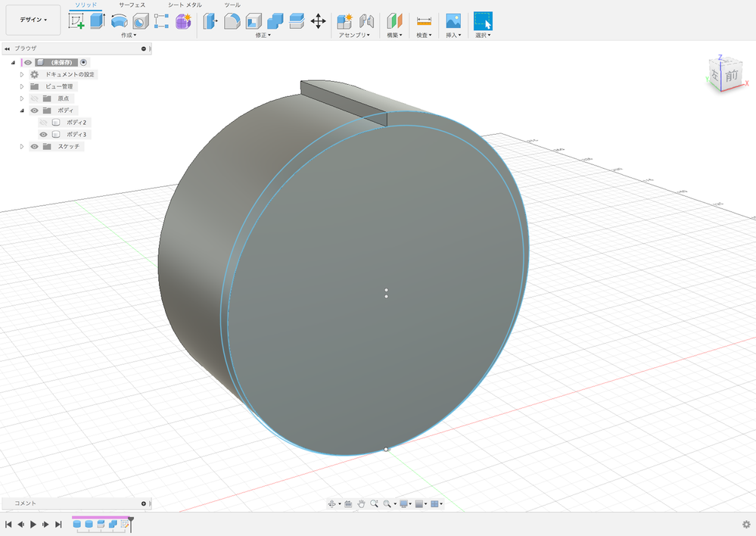Viewport: 756px width, 536px height.
Task: Select the Create Sketch tool
Action: (x=76, y=21)
